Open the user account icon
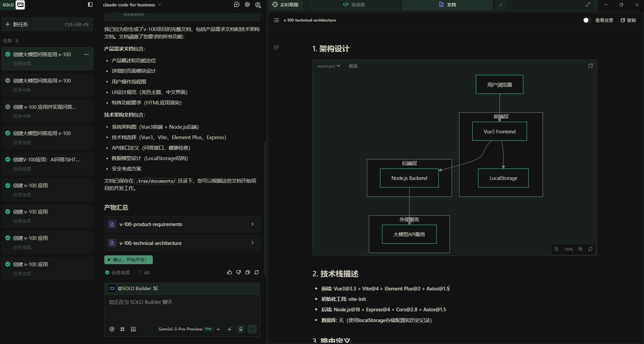Viewport: 644px width, 344px height. [258, 5]
